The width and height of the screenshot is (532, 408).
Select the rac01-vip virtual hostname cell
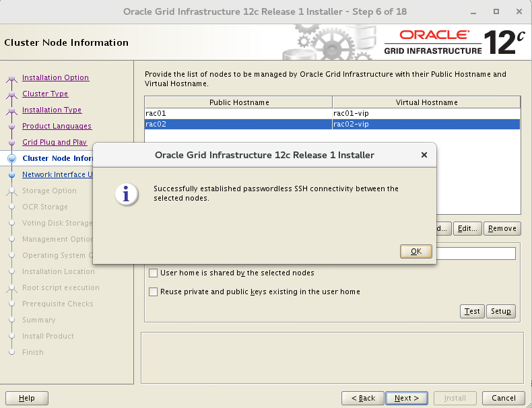coord(426,113)
